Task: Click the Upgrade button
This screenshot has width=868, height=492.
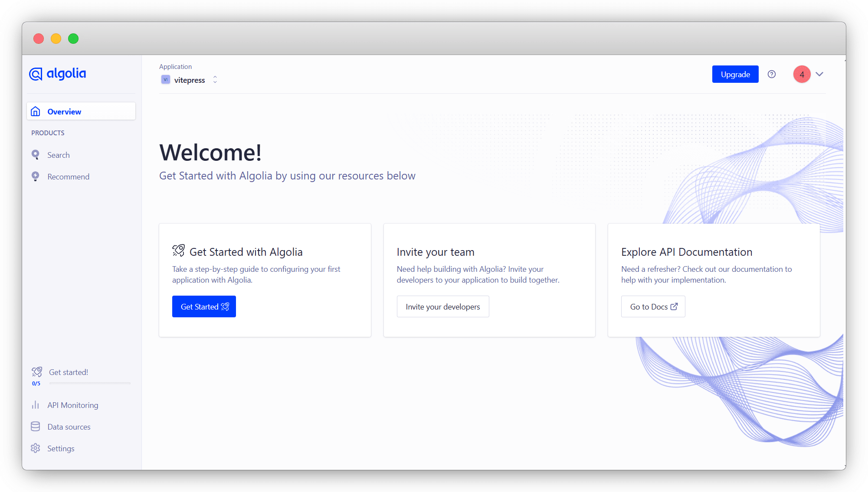Action: 735,74
